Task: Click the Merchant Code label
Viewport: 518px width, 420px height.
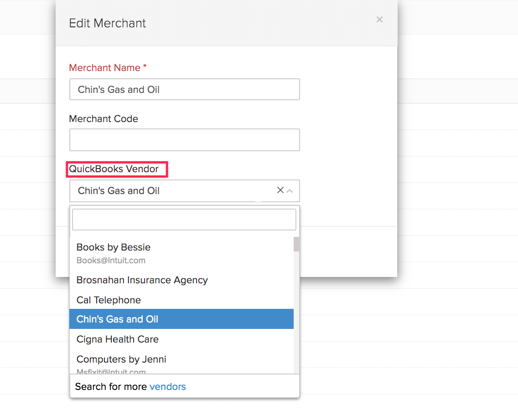Action: coord(104,119)
